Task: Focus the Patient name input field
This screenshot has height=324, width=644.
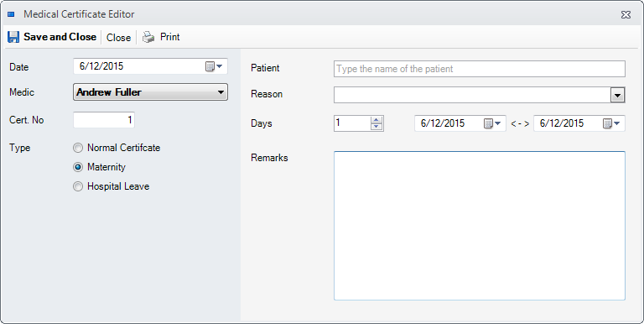Action: coord(480,69)
